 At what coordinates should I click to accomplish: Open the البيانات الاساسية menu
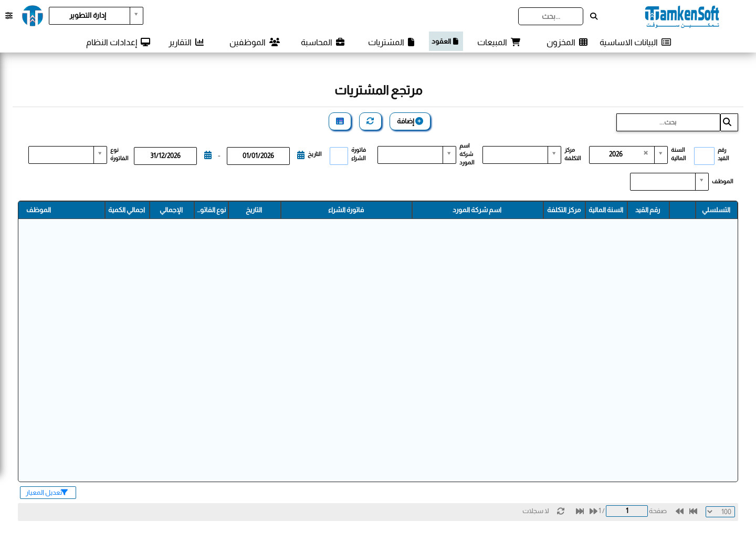click(635, 42)
